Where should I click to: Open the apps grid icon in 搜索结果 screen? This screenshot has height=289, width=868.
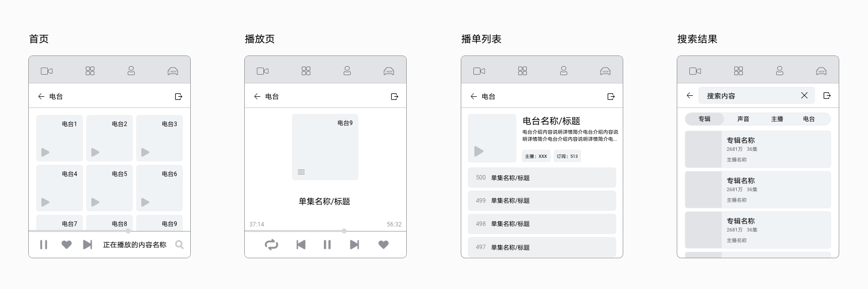738,71
